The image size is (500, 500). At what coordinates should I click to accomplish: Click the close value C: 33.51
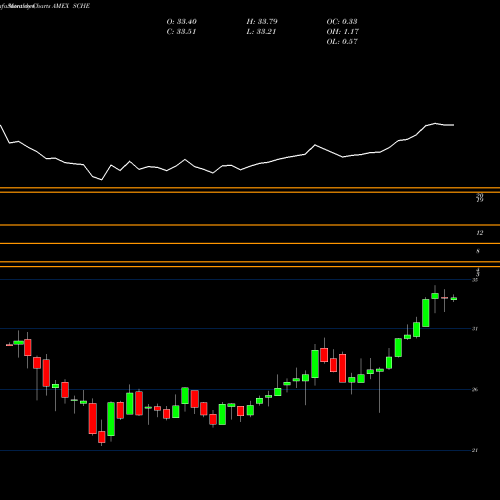tap(181, 32)
